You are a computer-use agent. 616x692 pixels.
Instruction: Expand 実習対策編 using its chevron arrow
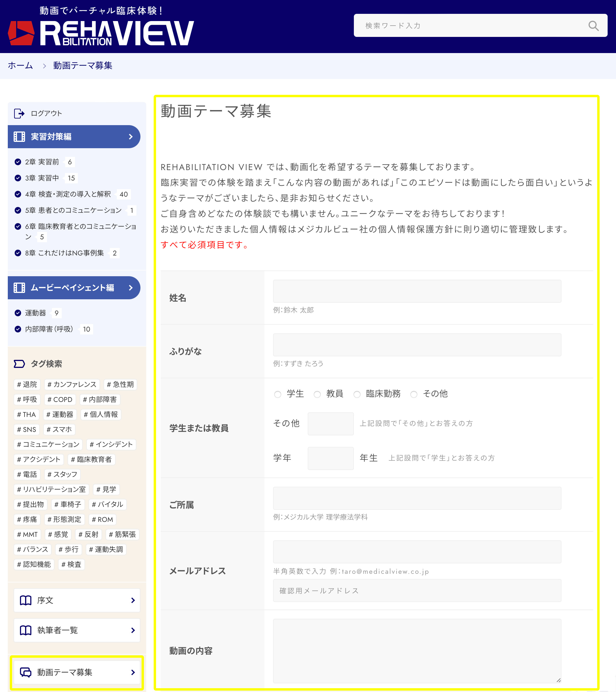131,137
